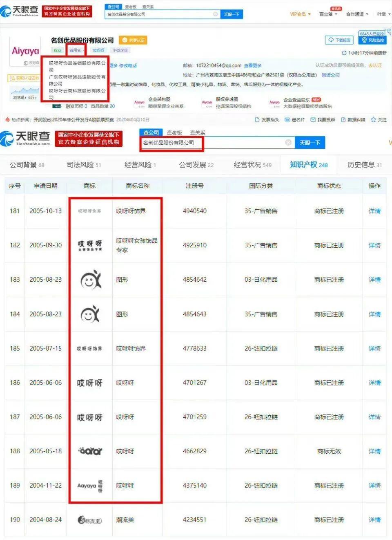Click the Aayaya trademark logo in row 189
392x540 pixels.
tap(90, 486)
